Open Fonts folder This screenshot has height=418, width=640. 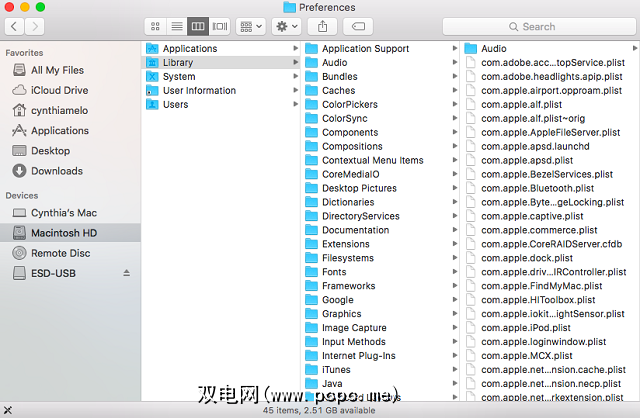click(x=380, y=272)
